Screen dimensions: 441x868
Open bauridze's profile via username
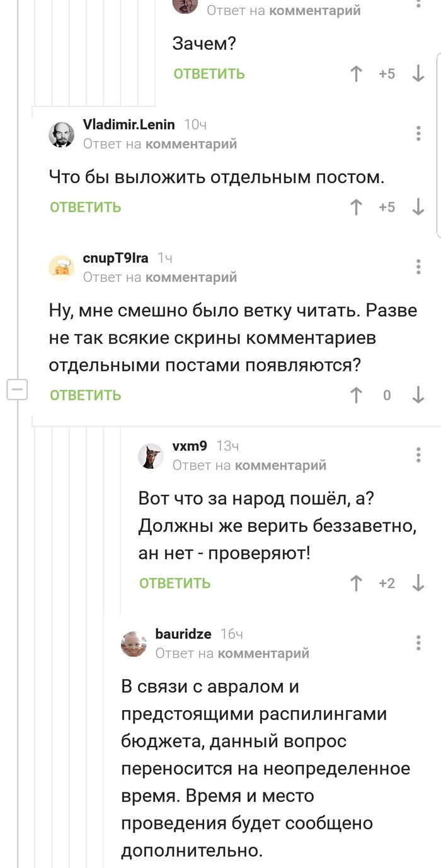tap(183, 634)
